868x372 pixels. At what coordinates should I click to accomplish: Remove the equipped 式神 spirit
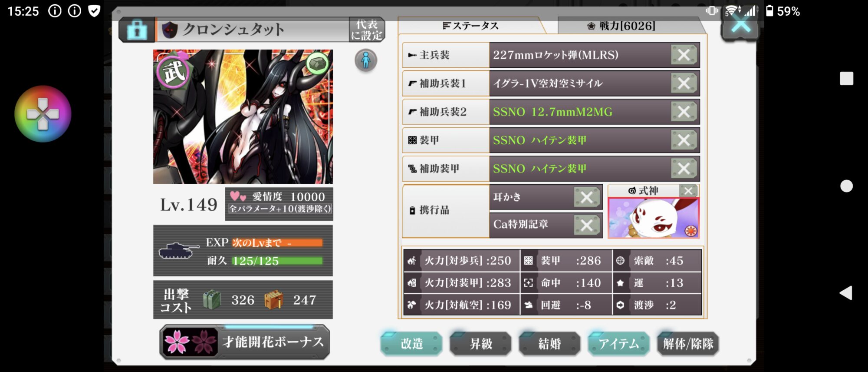[688, 190]
